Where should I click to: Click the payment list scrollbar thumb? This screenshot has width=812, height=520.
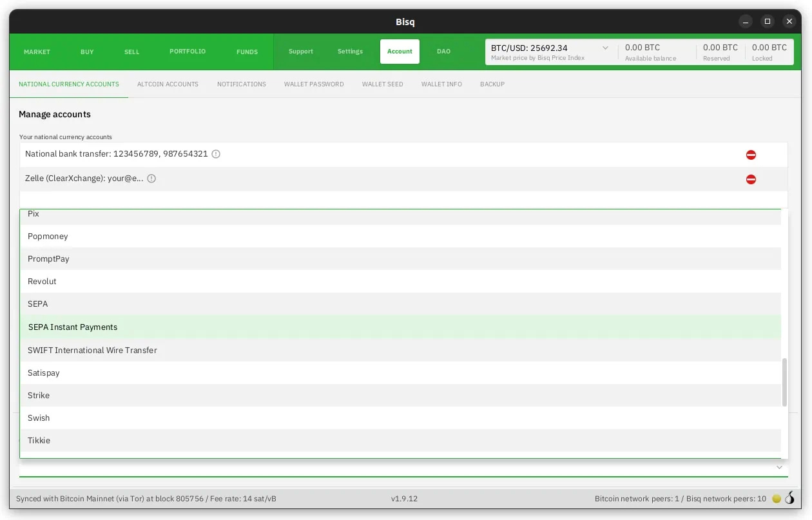pos(784,383)
